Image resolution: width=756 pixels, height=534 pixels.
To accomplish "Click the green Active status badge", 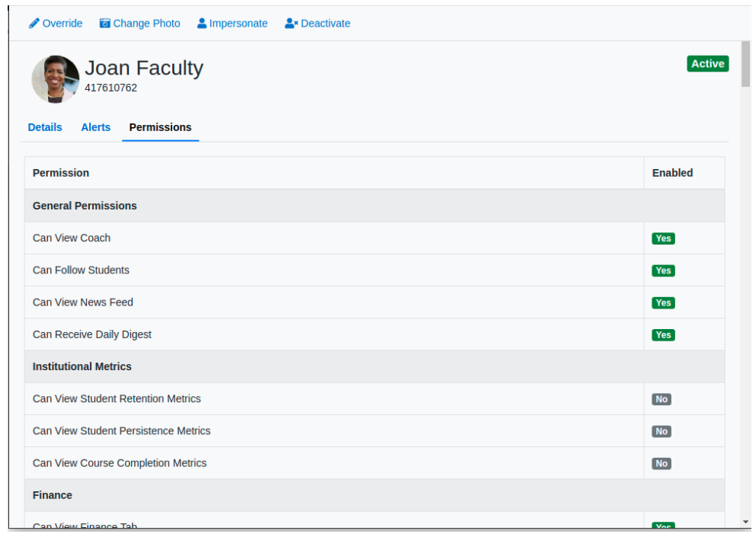I will [707, 64].
